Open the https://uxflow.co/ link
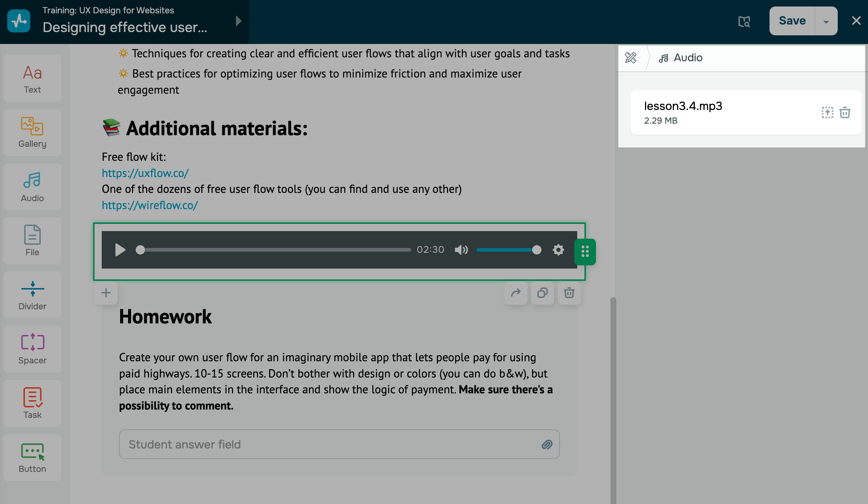Viewport: 868px width, 504px height. [x=145, y=173]
